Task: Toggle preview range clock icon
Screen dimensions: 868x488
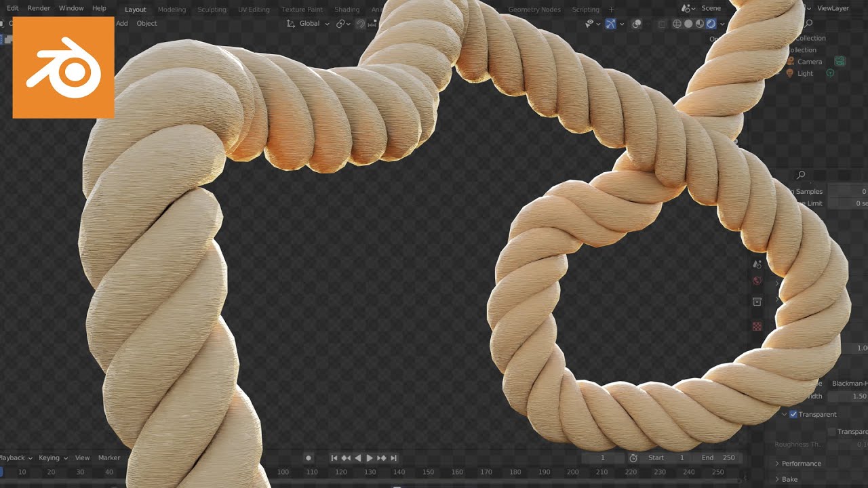Action: coord(633,458)
